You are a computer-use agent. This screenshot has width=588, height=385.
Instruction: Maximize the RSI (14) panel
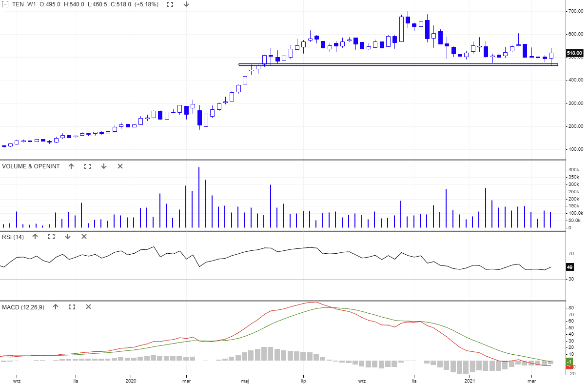51,237
